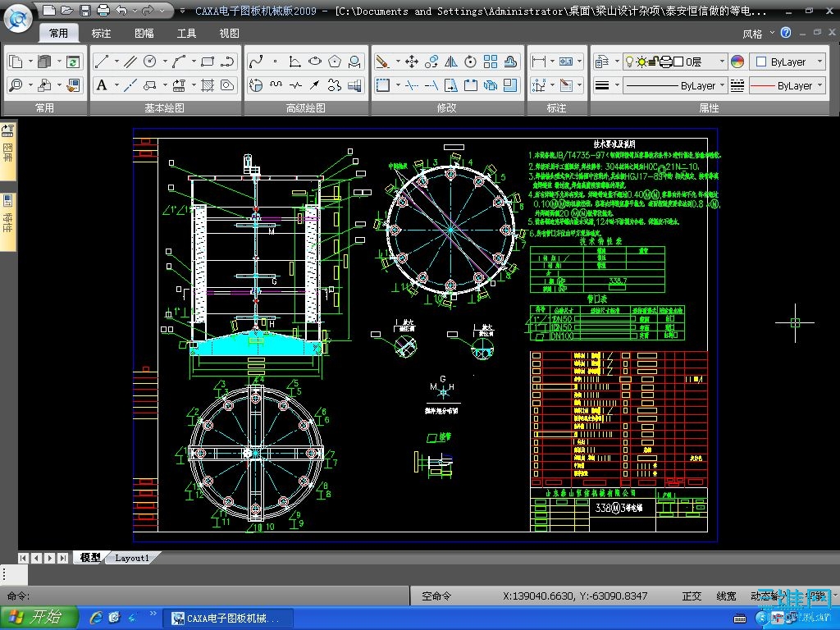Expand the Circle tool dropdown arrow
The height and width of the screenshot is (630, 840).
164,62
